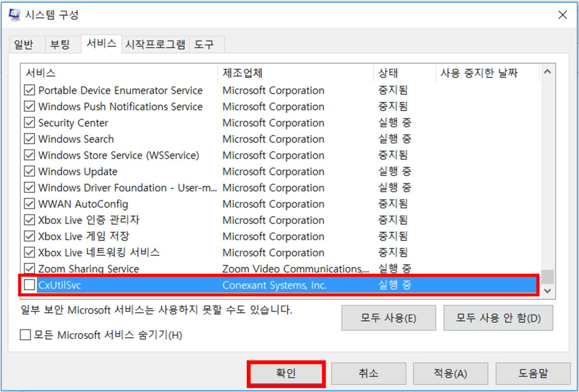Disable the Windows Update service checkbox
579x392 pixels.
tap(29, 171)
